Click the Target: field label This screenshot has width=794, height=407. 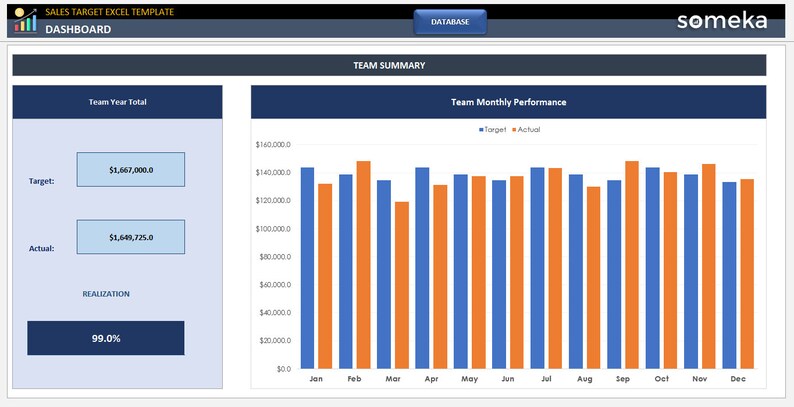(x=42, y=181)
